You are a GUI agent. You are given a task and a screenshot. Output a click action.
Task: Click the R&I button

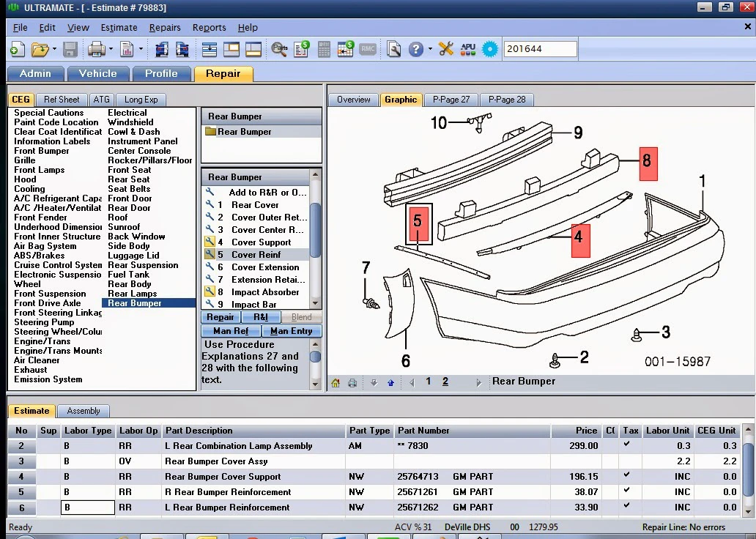(x=260, y=317)
